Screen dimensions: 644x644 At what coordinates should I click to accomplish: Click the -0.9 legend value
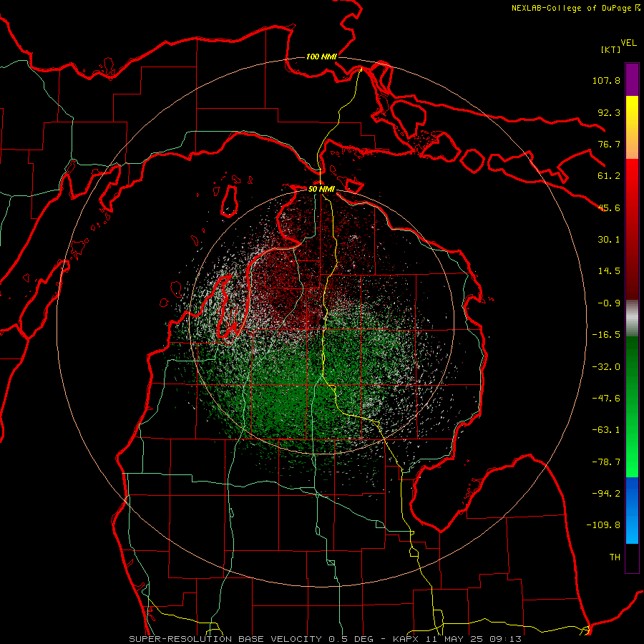[x=609, y=303]
